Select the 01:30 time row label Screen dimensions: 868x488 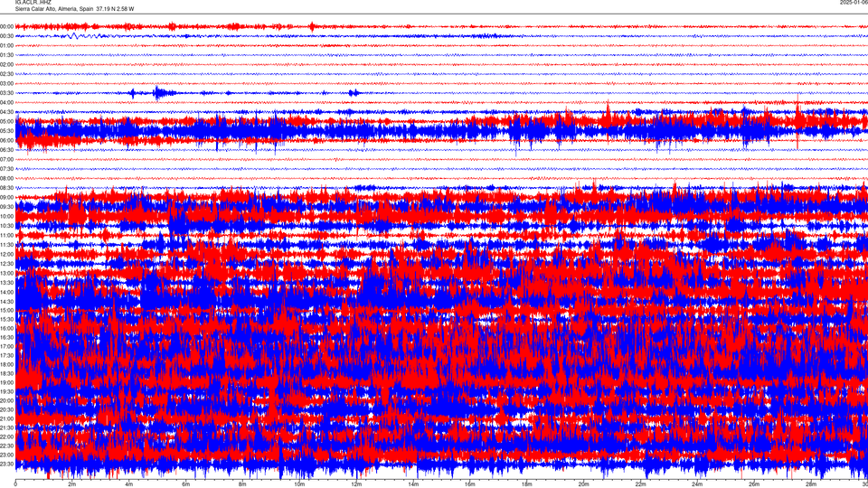pos(6,55)
